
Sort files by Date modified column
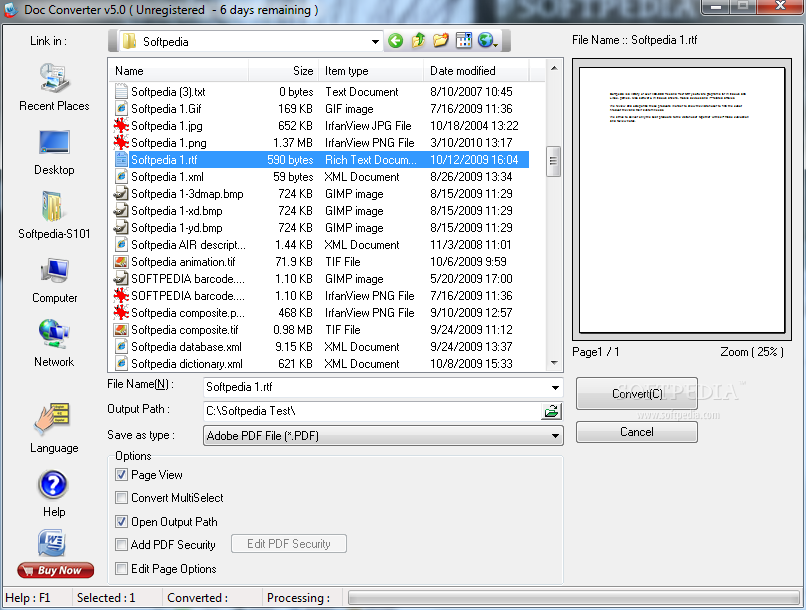point(476,71)
